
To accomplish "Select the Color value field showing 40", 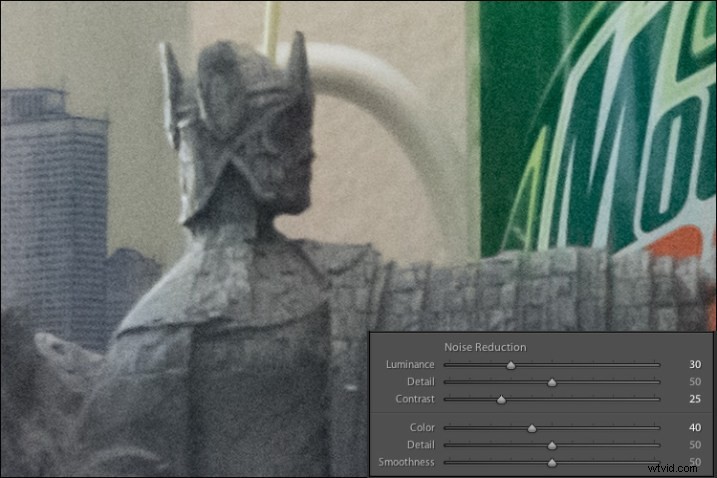I will (x=695, y=427).
